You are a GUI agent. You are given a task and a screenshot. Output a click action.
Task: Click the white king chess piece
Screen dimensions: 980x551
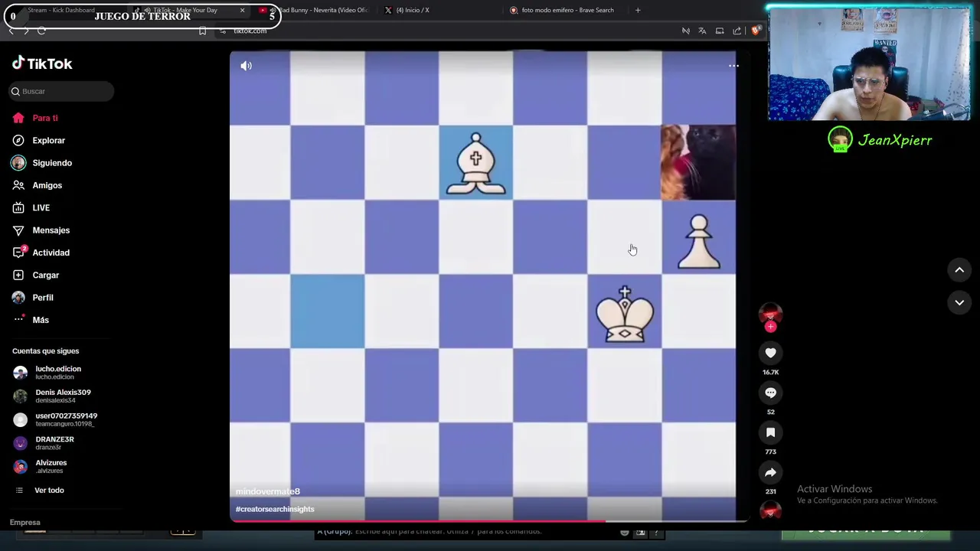point(625,314)
